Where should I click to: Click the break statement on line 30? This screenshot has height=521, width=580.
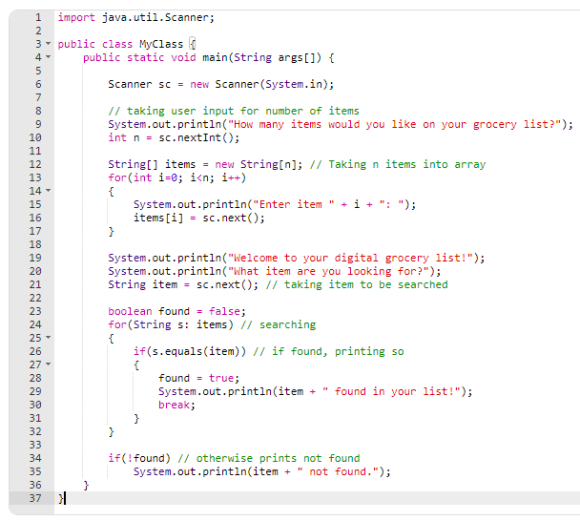[176, 405]
